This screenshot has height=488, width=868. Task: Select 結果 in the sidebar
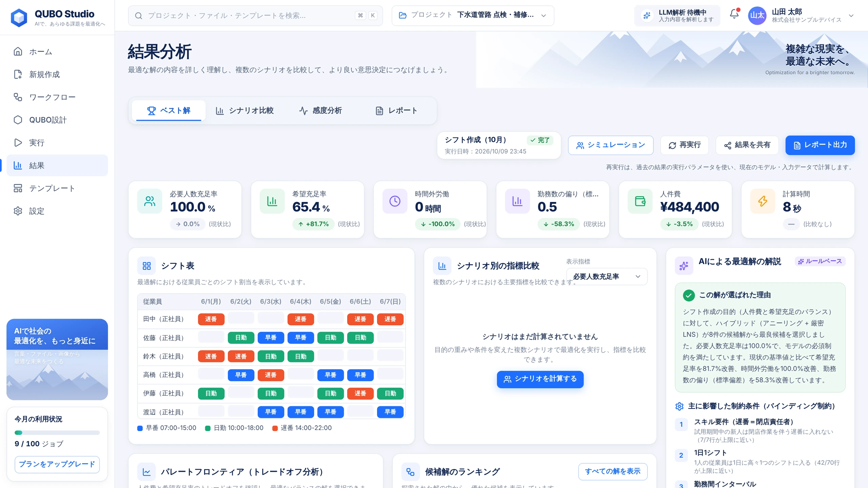(57, 165)
